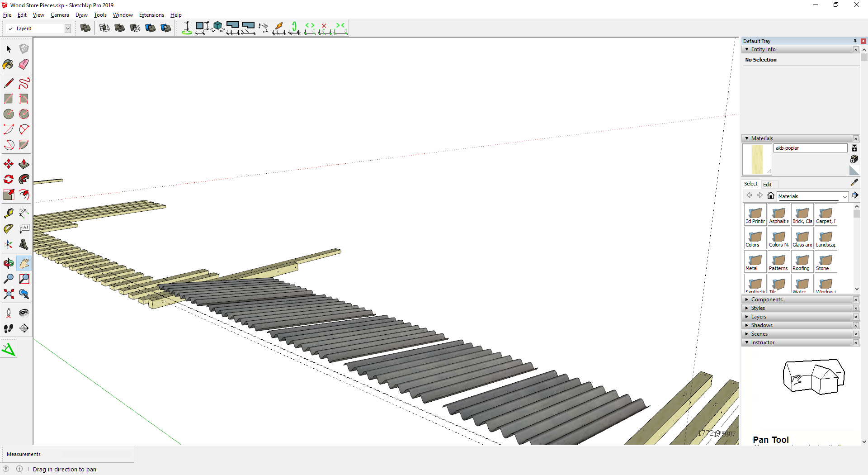Image resolution: width=868 pixels, height=475 pixels.
Task: Choose the Freehand drawing tool
Action: point(24,83)
